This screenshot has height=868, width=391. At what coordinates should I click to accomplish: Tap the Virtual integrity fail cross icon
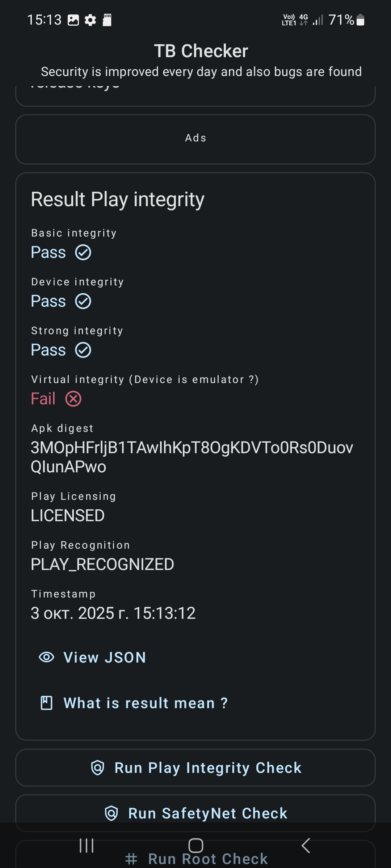(x=73, y=399)
